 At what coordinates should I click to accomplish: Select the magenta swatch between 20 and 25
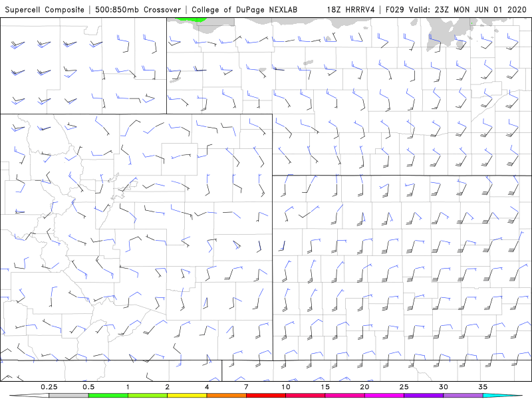384,396
